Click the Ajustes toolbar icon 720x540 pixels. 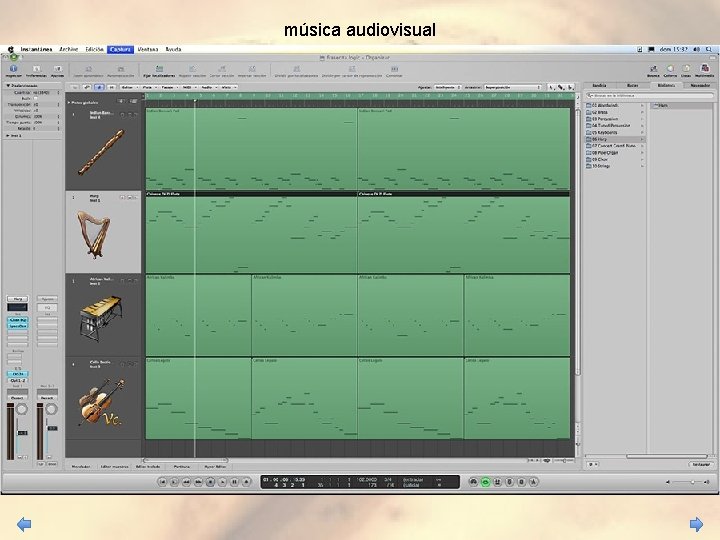[57, 69]
